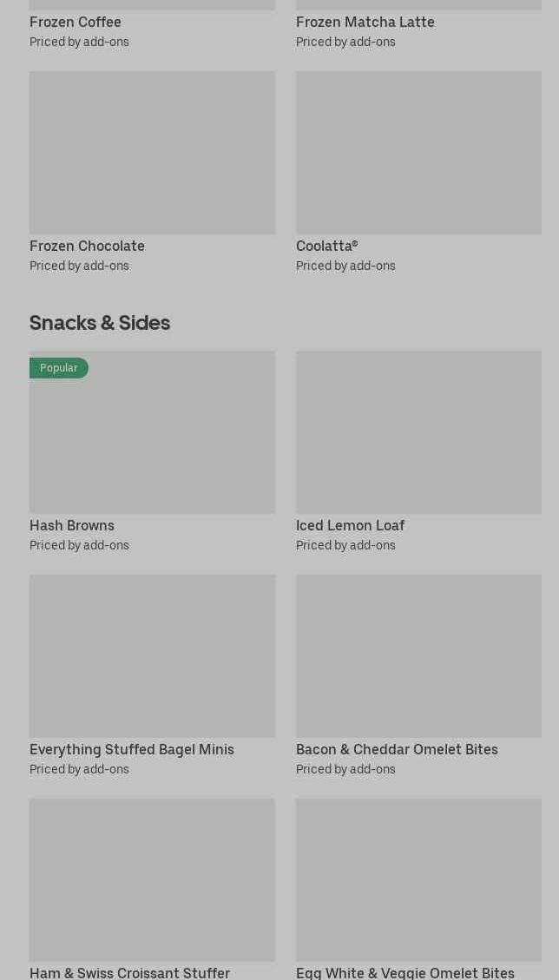View the Bacon & Cheddar Omelet Bites image
The image size is (559, 980).
(x=418, y=656)
